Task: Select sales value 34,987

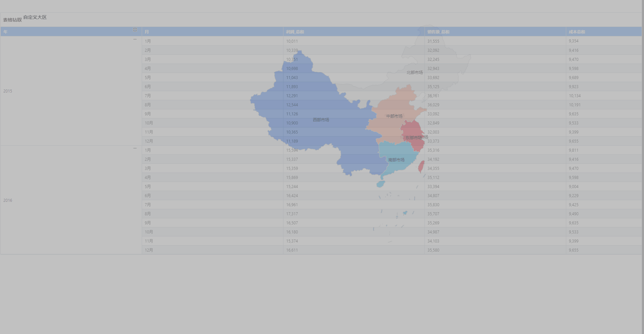Action: point(433,232)
